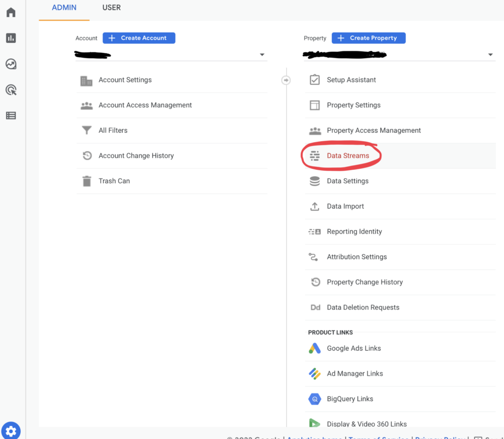The height and width of the screenshot is (439, 504).
Task: Switch to the USER tab
Action: coord(111,8)
